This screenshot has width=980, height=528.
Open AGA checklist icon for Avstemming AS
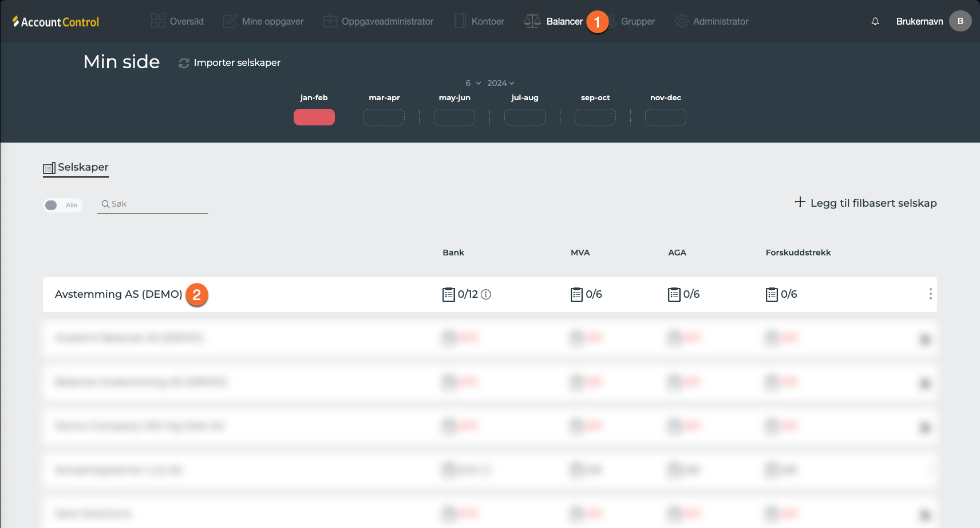(x=674, y=294)
